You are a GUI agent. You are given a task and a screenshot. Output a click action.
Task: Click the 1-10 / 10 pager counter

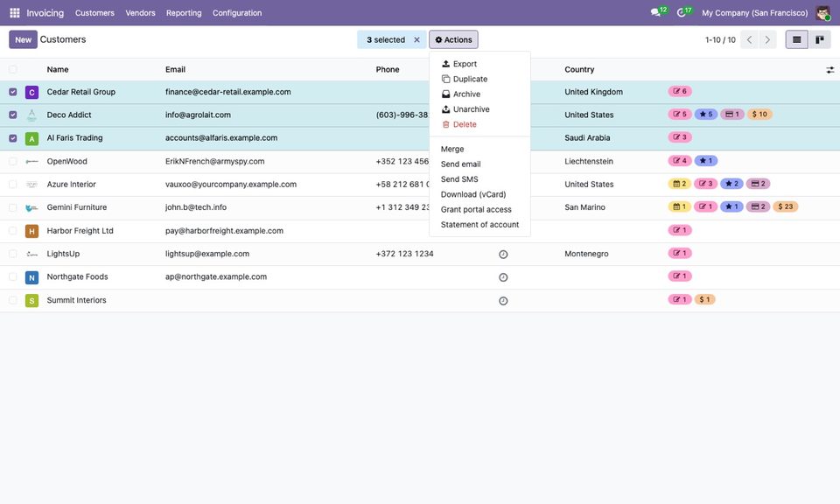pos(720,39)
